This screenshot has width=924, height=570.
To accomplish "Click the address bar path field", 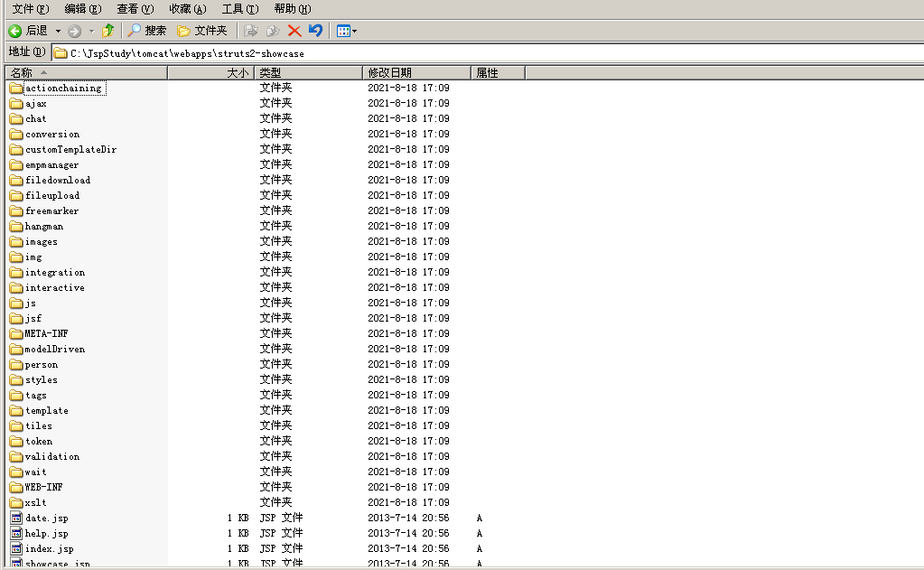I will point(488,53).
